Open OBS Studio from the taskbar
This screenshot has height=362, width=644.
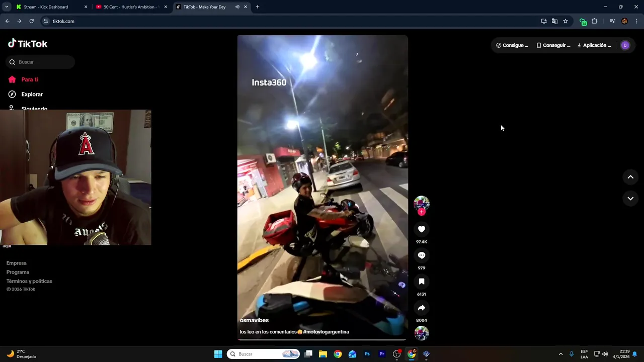396,354
